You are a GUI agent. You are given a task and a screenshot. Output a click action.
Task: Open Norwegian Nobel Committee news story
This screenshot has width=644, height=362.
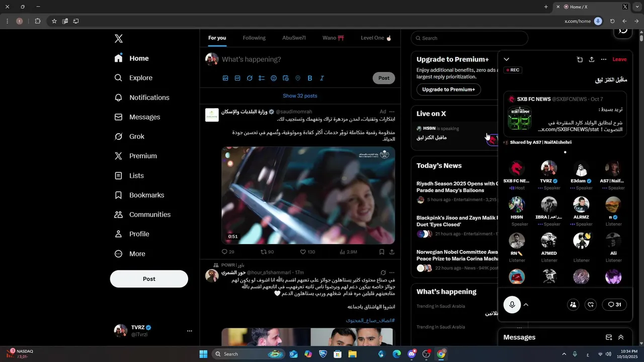[457, 261]
